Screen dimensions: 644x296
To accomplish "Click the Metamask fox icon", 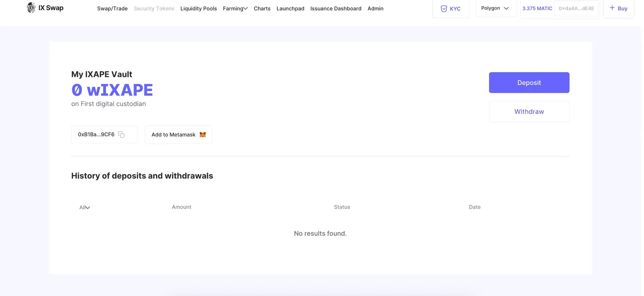I will tap(203, 134).
